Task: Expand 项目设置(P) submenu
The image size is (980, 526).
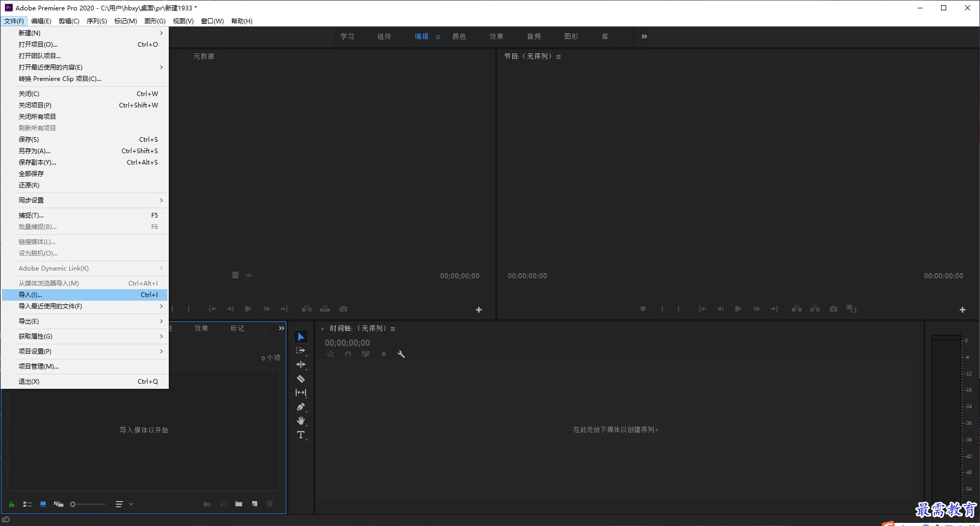Action: coord(85,351)
